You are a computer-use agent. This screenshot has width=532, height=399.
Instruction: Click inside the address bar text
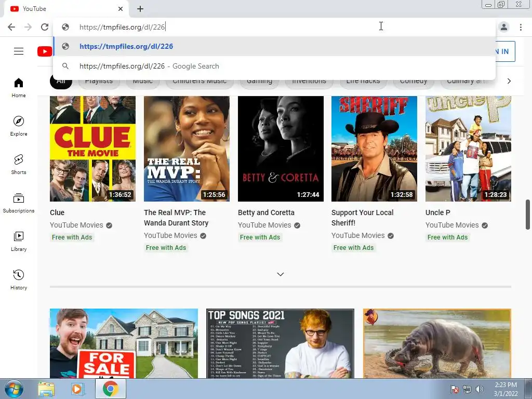[122, 27]
